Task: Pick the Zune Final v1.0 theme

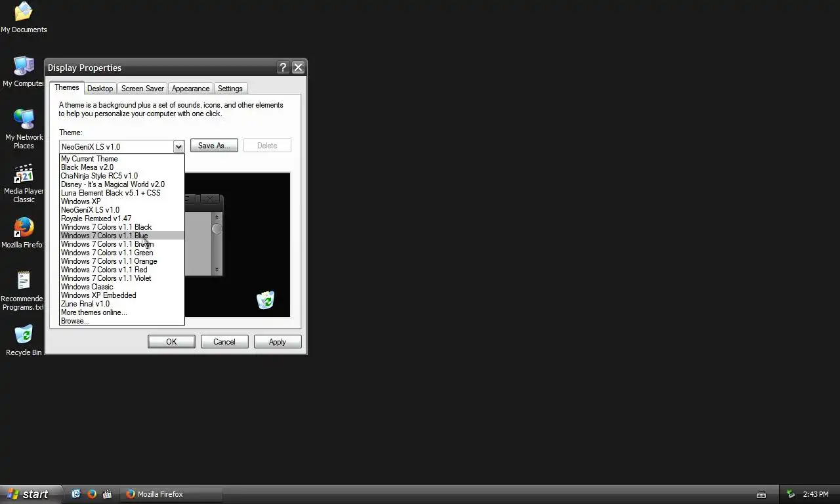Action: click(x=122, y=304)
